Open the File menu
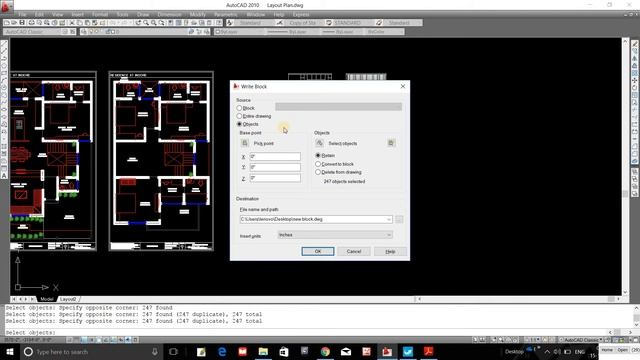 tap(22, 14)
